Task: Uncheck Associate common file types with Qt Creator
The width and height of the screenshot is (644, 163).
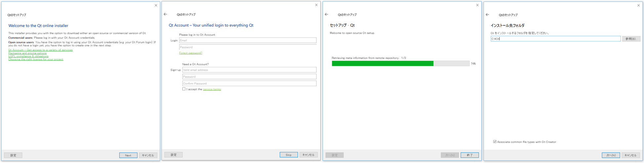Action: [495, 141]
